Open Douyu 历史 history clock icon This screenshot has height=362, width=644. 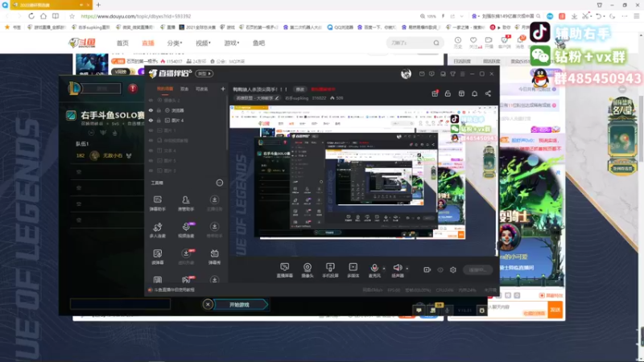(x=457, y=42)
